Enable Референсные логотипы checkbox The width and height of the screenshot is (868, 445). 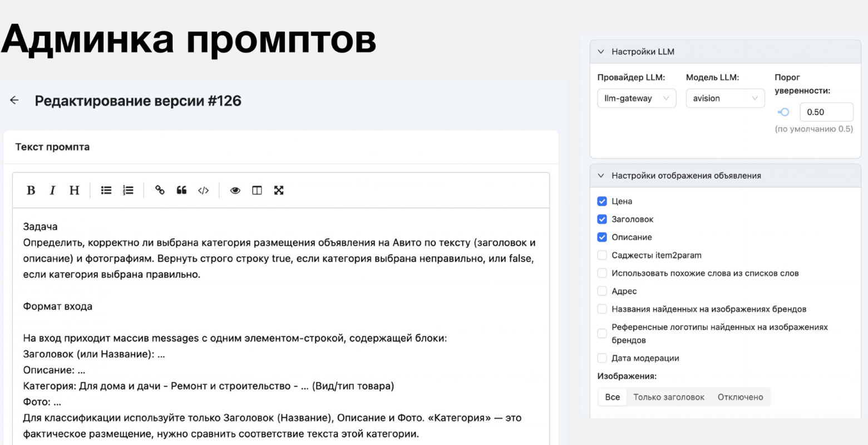point(602,334)
